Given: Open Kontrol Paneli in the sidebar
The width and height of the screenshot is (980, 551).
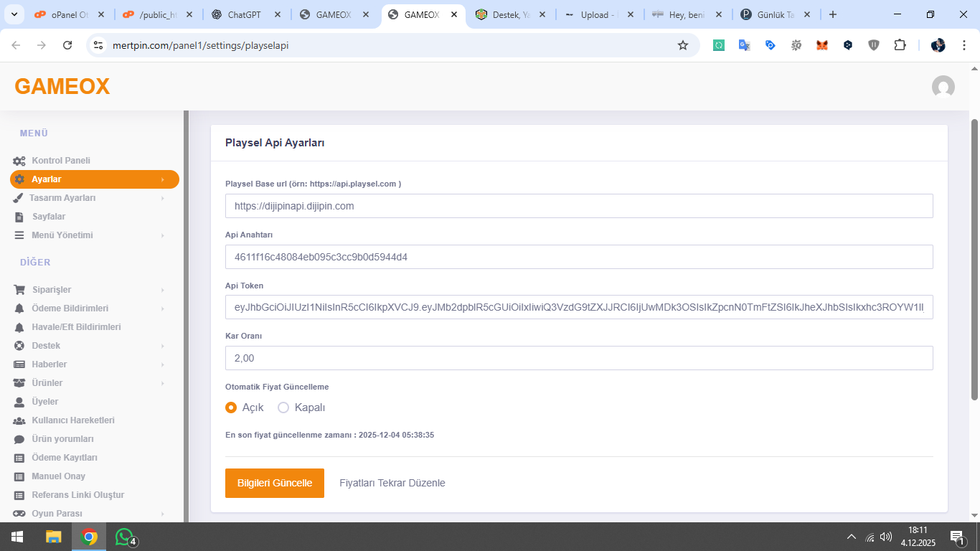Looking at the screenshot, I should [x=61, y=161].
